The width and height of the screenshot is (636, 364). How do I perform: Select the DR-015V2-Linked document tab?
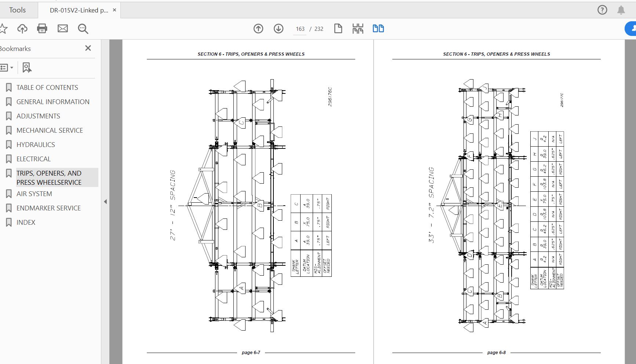coord(79,10)
